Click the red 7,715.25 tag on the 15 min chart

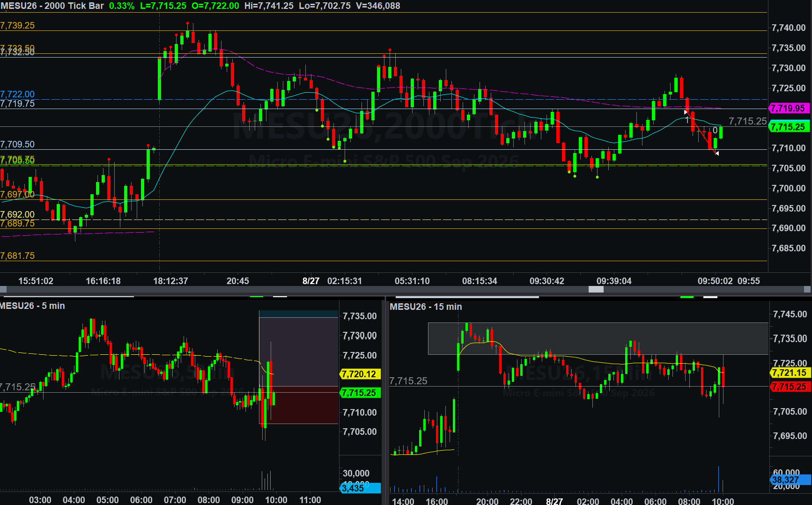[790, 387]
